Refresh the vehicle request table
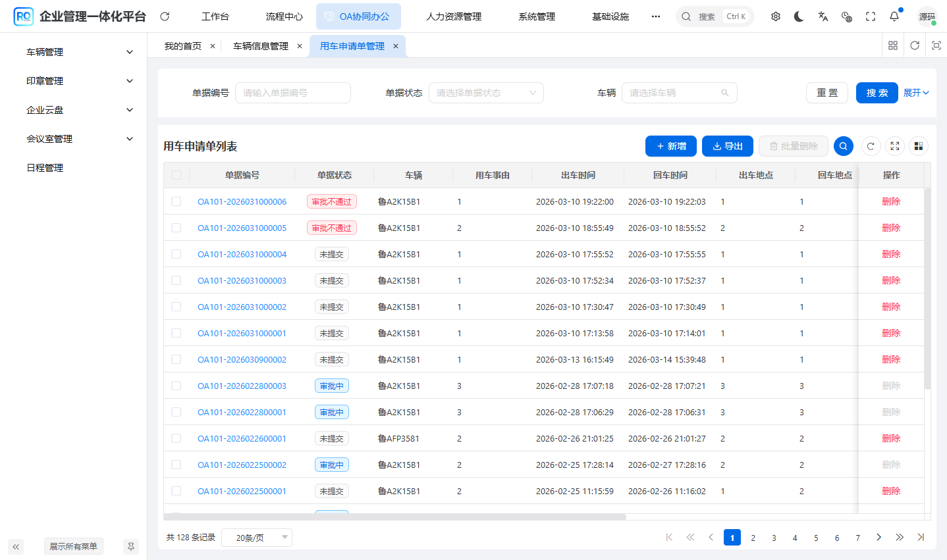This screenshot has height=560, width=947. tap(871, 145)
